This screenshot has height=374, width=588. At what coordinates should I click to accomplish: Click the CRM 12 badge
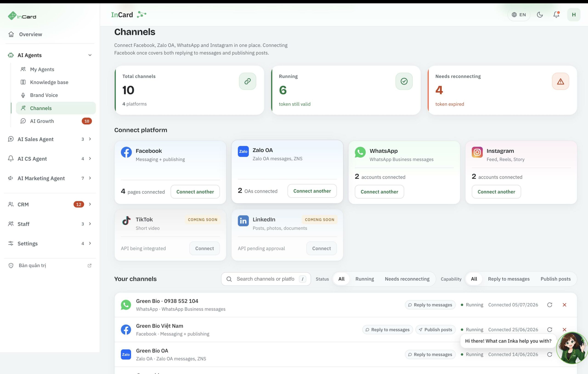pyautogui.click(x=79, y=204)
